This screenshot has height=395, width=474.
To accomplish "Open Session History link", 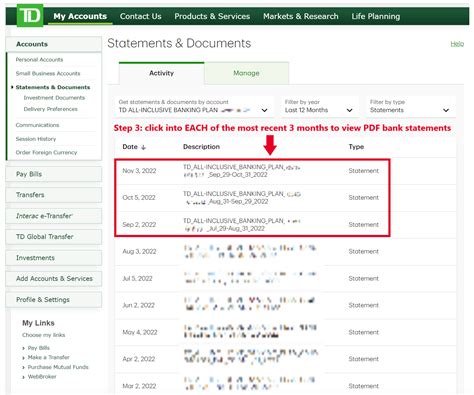I will tap(36, 139).
